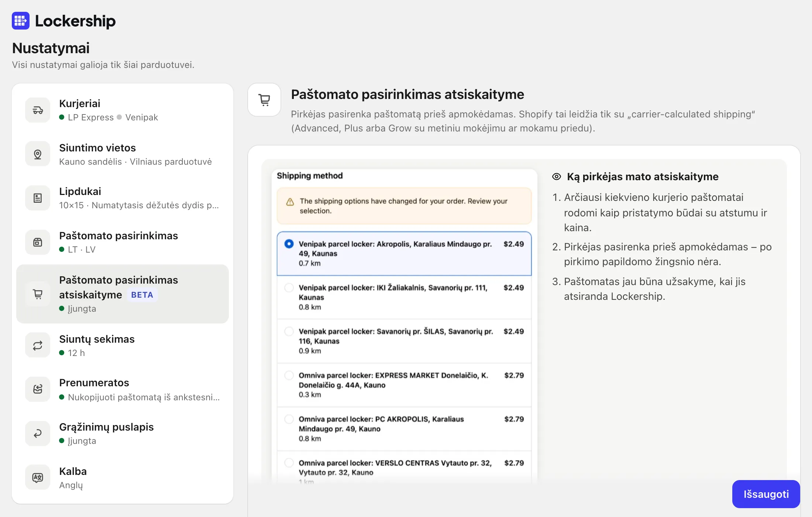Click the Lipdukai label icon

click(x=38, y=198)
